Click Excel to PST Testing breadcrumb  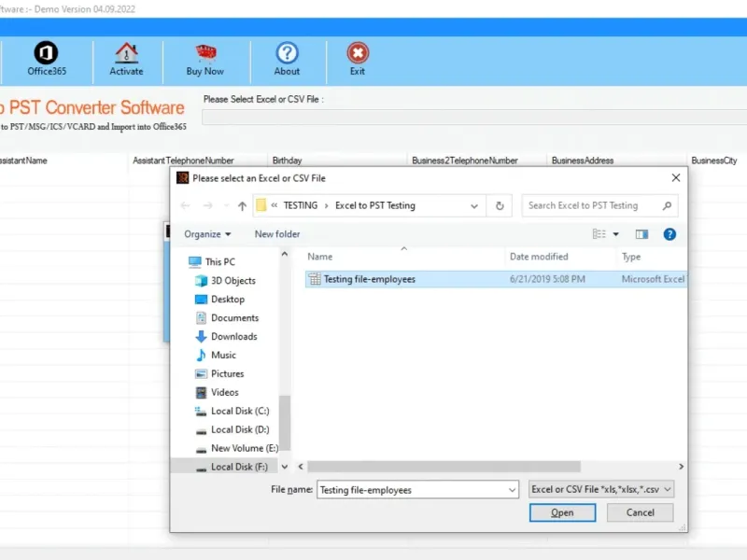tap(375, 205)
